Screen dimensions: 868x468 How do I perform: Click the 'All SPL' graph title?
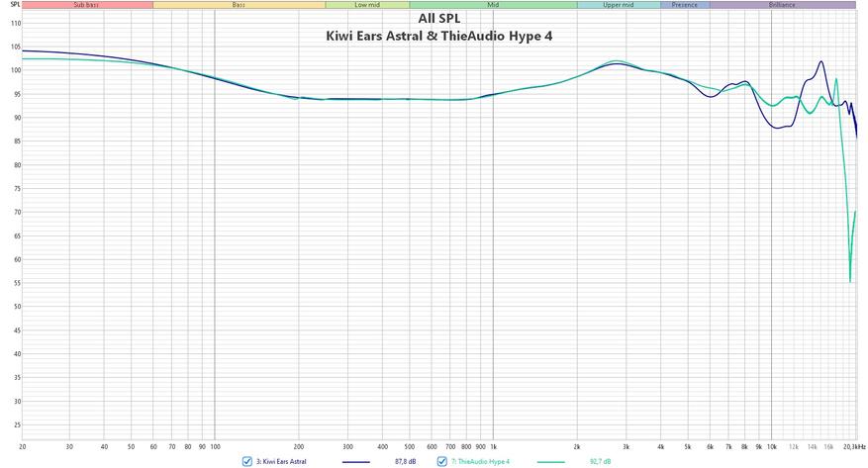[x=439, y=19]
